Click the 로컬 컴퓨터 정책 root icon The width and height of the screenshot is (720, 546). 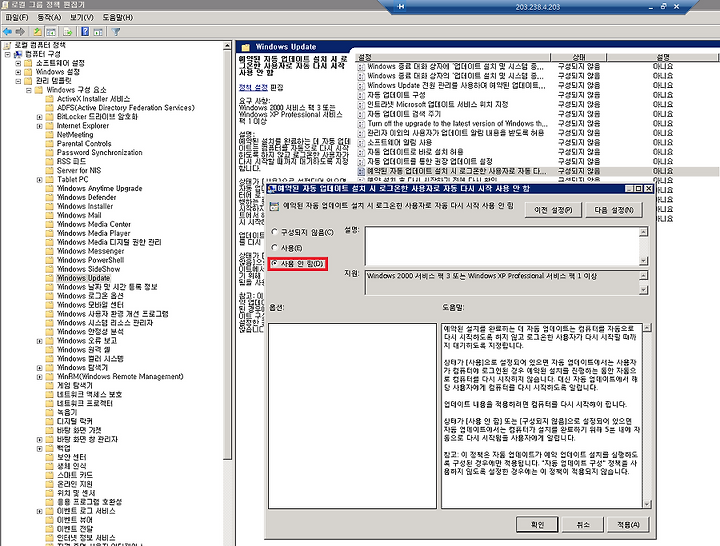click(7, 45)
